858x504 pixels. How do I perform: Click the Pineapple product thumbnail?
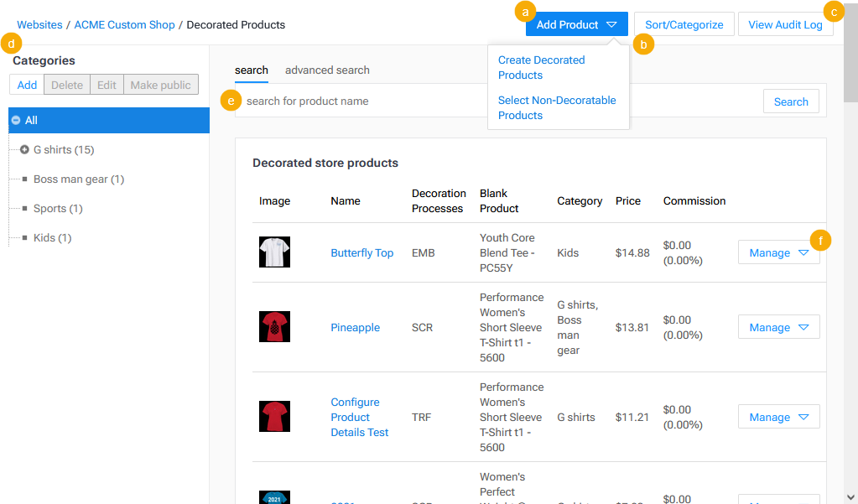tap(274, 327)
